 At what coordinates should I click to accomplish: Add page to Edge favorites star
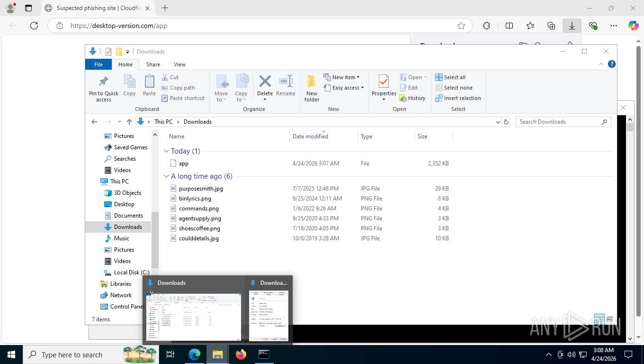pyautogui.click(x=461, y=26)
